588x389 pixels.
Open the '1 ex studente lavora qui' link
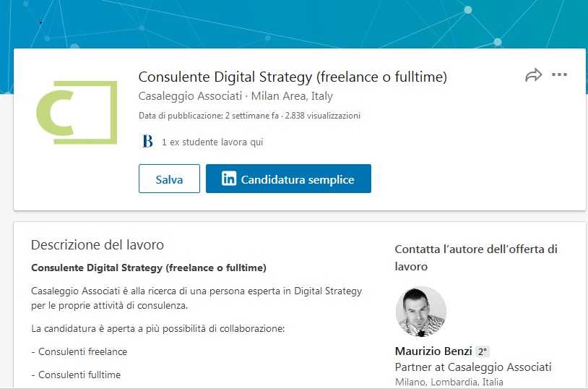click(x=212, y=142)
